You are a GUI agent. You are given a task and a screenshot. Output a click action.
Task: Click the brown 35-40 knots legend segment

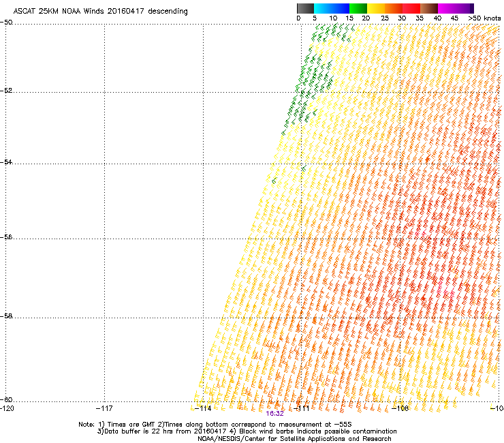tap(429, 8)
